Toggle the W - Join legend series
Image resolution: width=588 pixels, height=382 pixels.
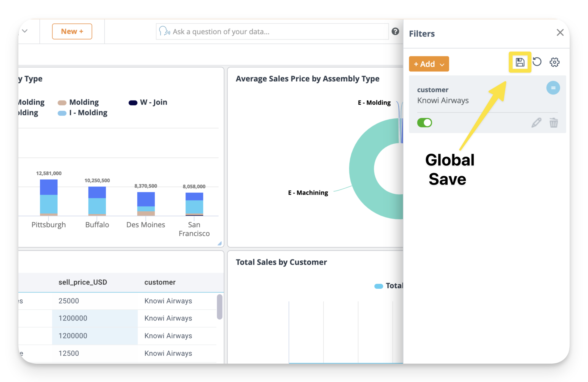coord(153,102)
